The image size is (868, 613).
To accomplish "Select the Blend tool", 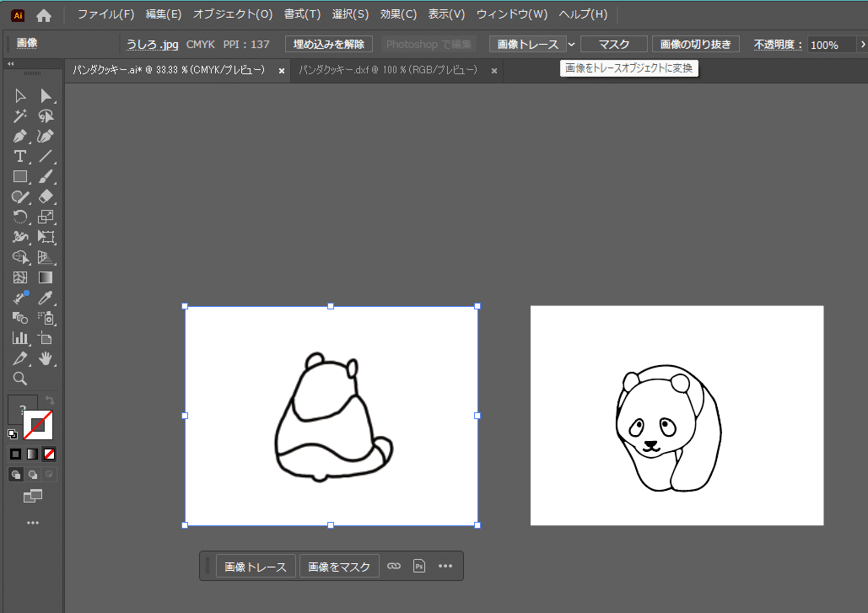I will tap(20, 318).
